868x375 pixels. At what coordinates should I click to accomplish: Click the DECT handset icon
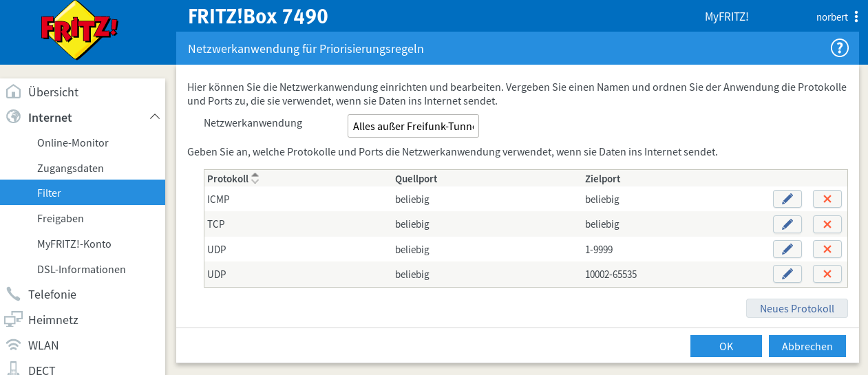point(13,369)
